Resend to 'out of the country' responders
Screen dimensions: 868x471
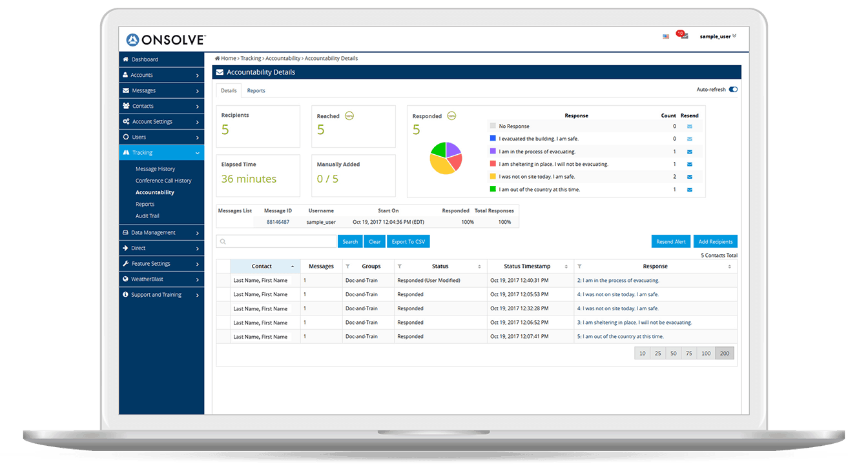click(690, 190)
